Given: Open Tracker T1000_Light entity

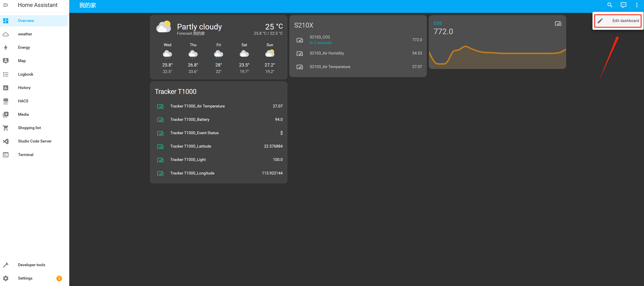Looking at the screenshot, I should point(218,160).
